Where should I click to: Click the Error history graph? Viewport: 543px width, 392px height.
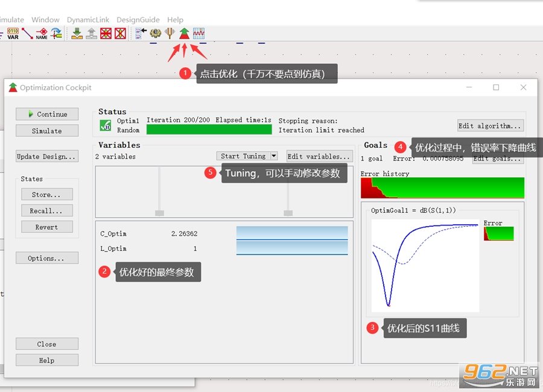pyautogui.click(x=442, y=188)
